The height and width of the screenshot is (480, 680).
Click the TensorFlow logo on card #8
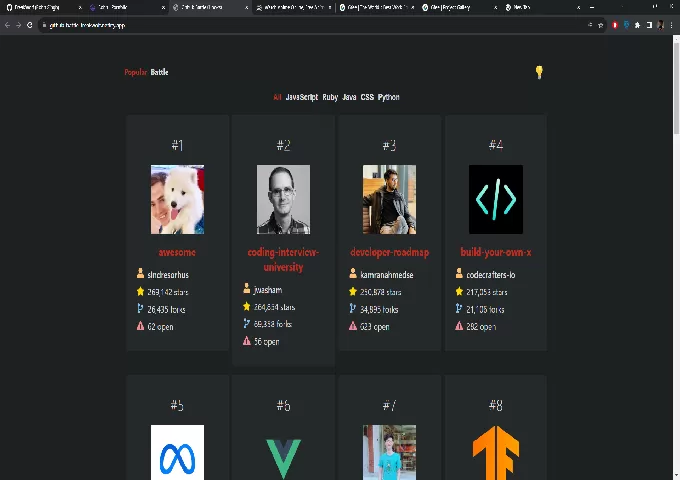click(x=496, y=452)
